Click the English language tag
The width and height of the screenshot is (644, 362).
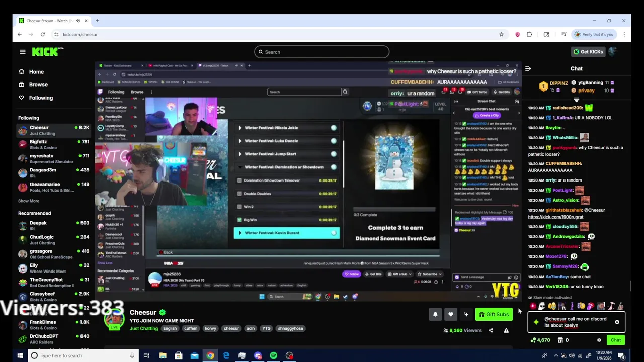pyautogui.click(x=170, y=328)
